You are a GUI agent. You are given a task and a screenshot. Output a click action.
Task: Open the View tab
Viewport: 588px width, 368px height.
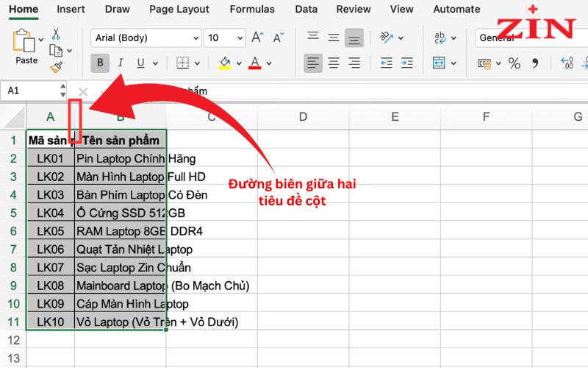[401, 9]
